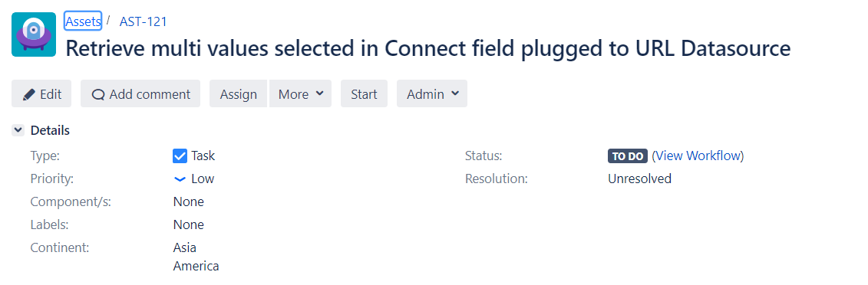This screenshot has height=285, width=868.
Task: Open the View Workflow link
Action: 698,156
